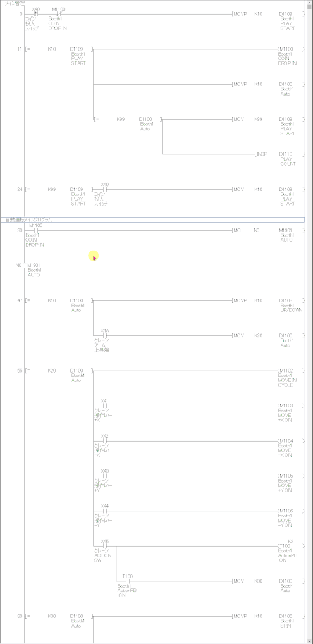Select the X41 crane lever +X contact
Screen dimensions: 313x644
[105, 406]
